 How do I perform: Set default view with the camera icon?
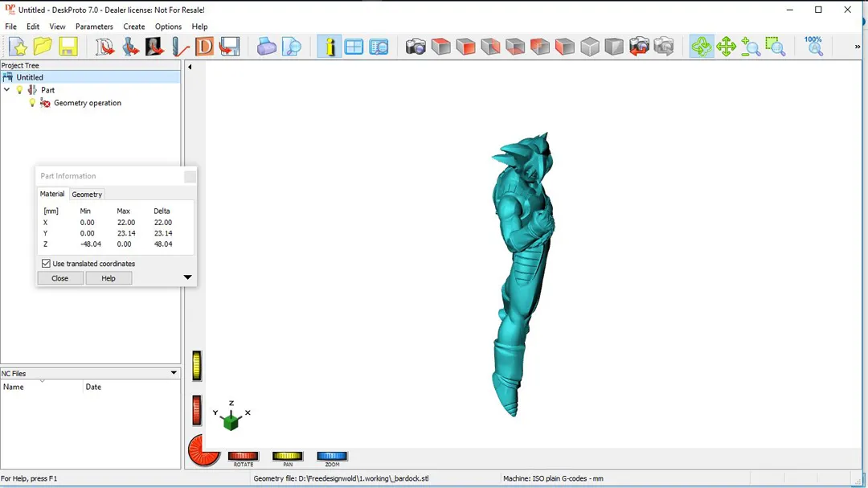tap(416, 47)
